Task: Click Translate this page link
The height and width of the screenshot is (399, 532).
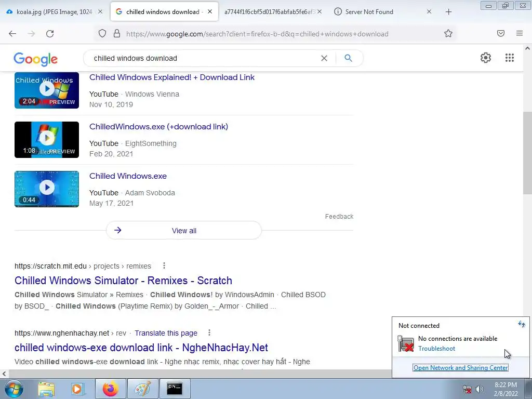Action: pos(166,333)
